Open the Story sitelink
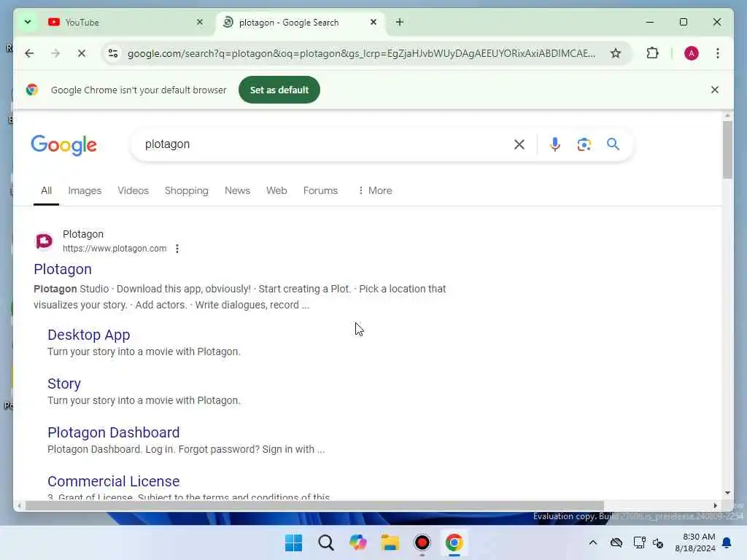747x560 pixels. 64,384
